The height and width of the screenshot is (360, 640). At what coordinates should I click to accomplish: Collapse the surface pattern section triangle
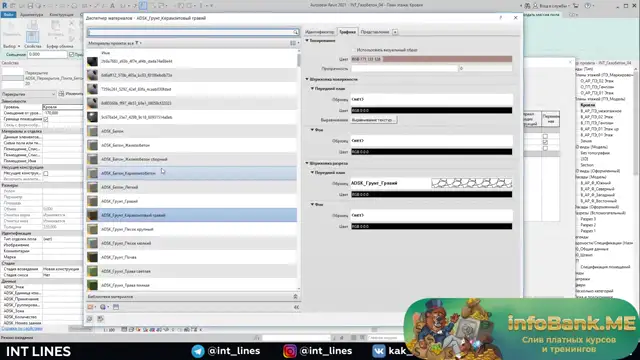point(307,79)
